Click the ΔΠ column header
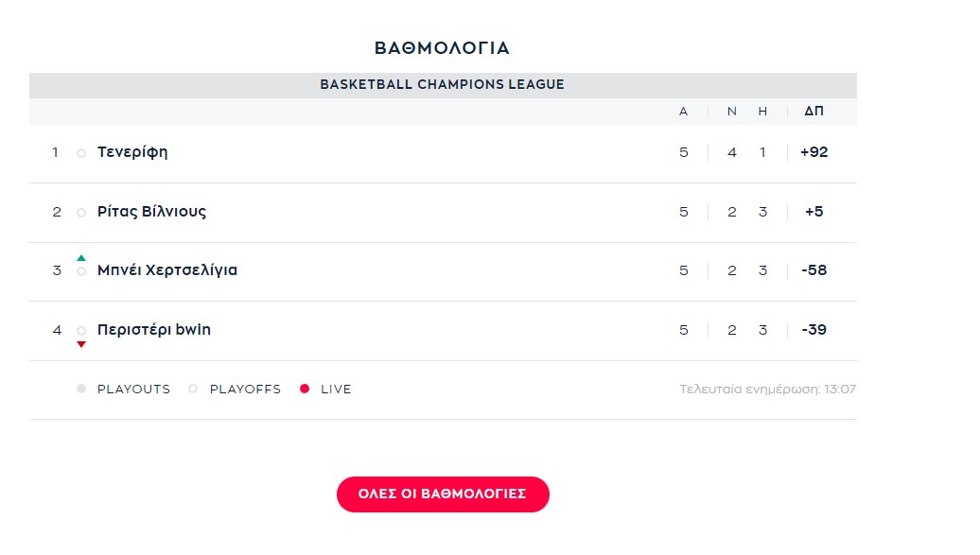This screenshot has height=555, width=980. (814, 112)
